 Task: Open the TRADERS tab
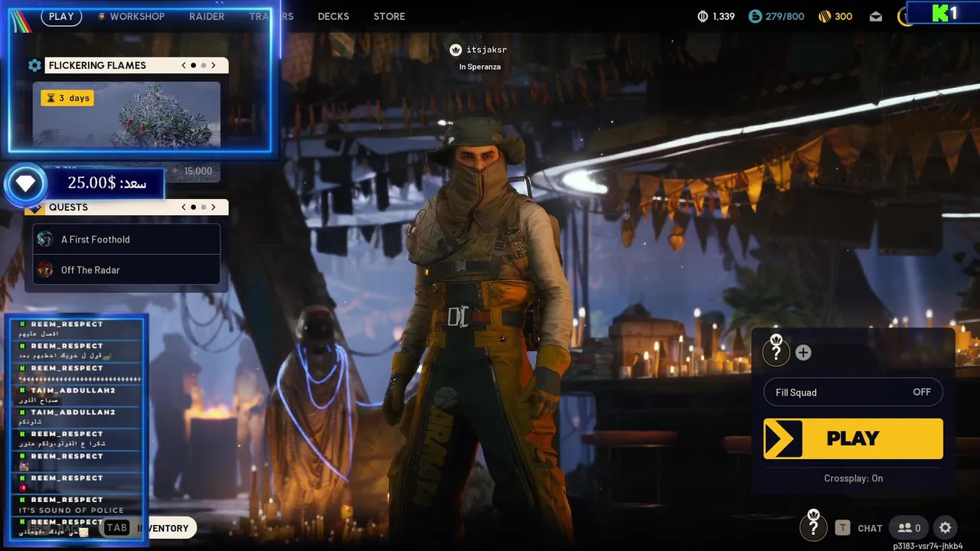click(271, 16)
